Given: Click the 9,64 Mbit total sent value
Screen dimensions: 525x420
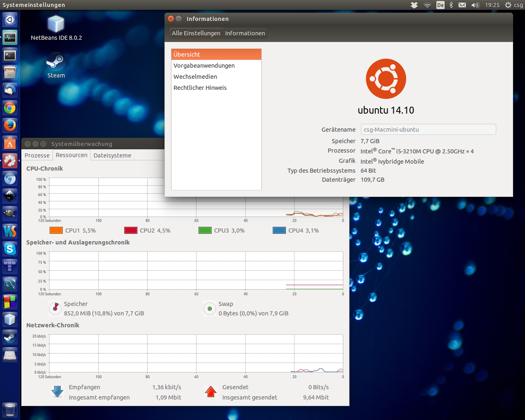Looking at the screenshot, I should (x=316, y=397).
